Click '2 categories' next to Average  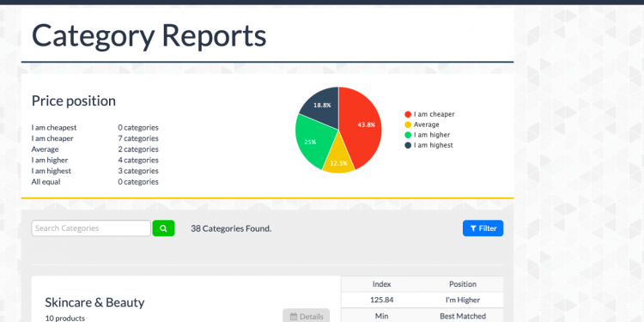138,149
